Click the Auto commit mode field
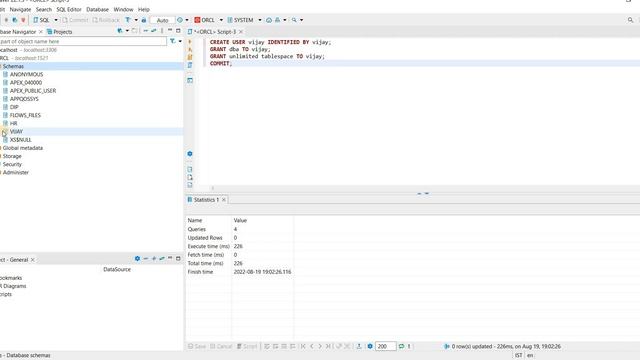 pyautogui.click(x=162, y=20)
